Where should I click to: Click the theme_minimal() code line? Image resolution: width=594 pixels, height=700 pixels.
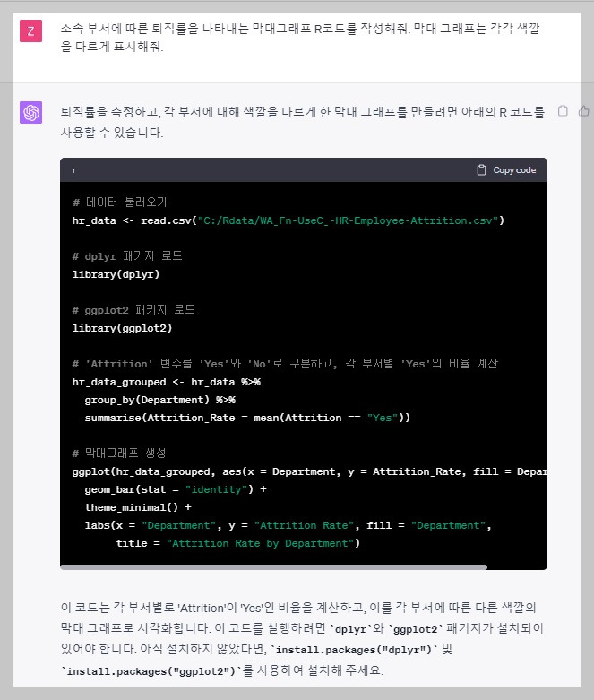(x=138, y=507)
